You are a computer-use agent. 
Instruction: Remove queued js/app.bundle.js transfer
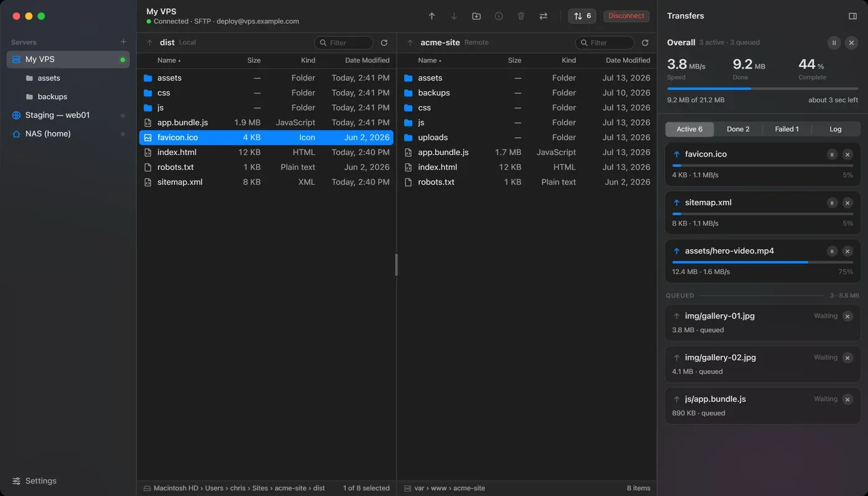click(848, 399)
